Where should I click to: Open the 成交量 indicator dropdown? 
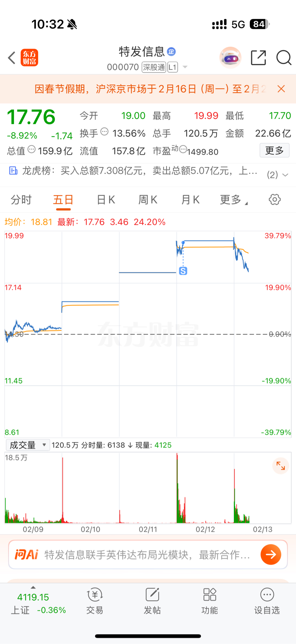[28, 445]
